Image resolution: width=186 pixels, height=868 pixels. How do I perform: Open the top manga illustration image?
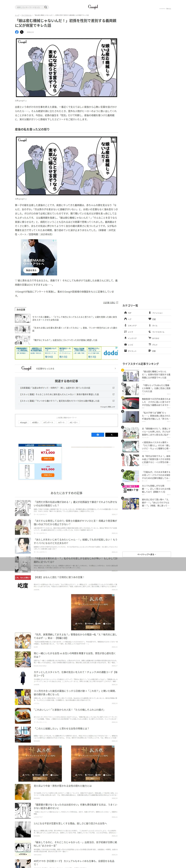coord(66,68)
